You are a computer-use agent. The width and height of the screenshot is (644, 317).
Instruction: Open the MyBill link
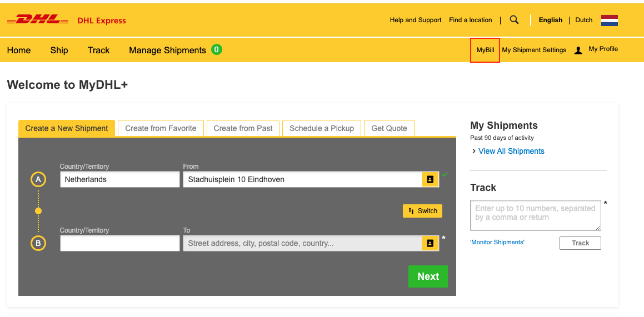point(485,50)
